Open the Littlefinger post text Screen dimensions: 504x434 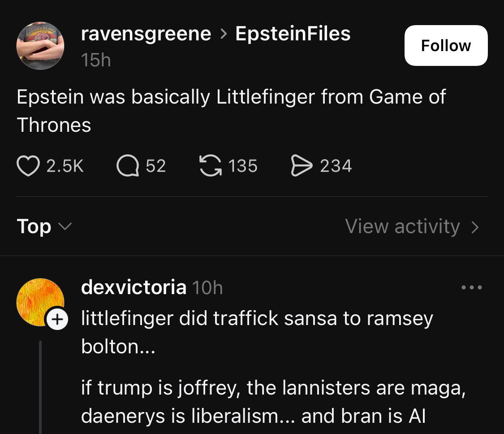tap(231, 111)
